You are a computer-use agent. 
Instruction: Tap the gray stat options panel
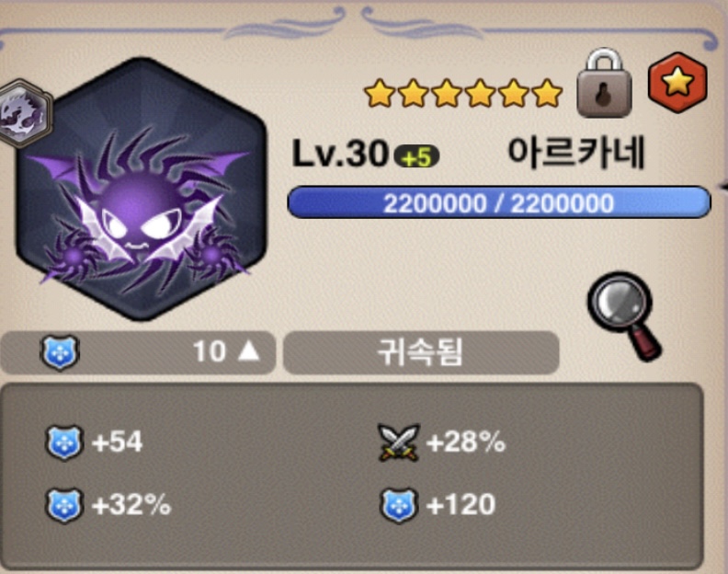[351, 476]
